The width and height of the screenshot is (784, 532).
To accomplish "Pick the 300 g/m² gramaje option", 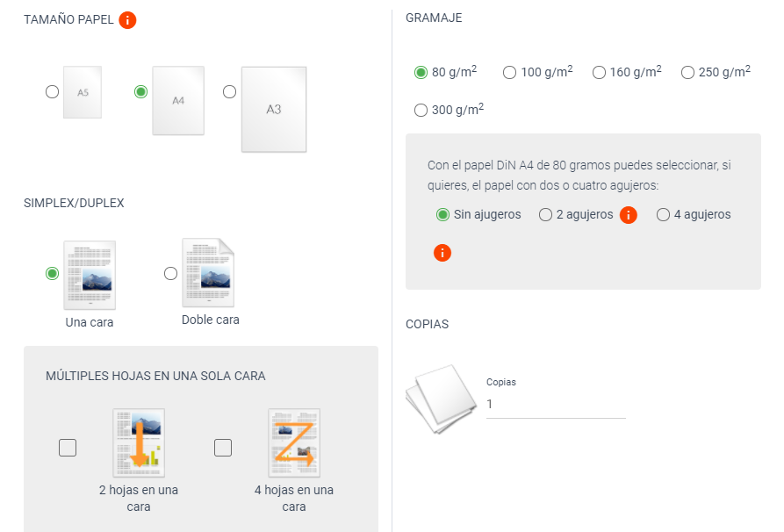I will click(421, 111).
